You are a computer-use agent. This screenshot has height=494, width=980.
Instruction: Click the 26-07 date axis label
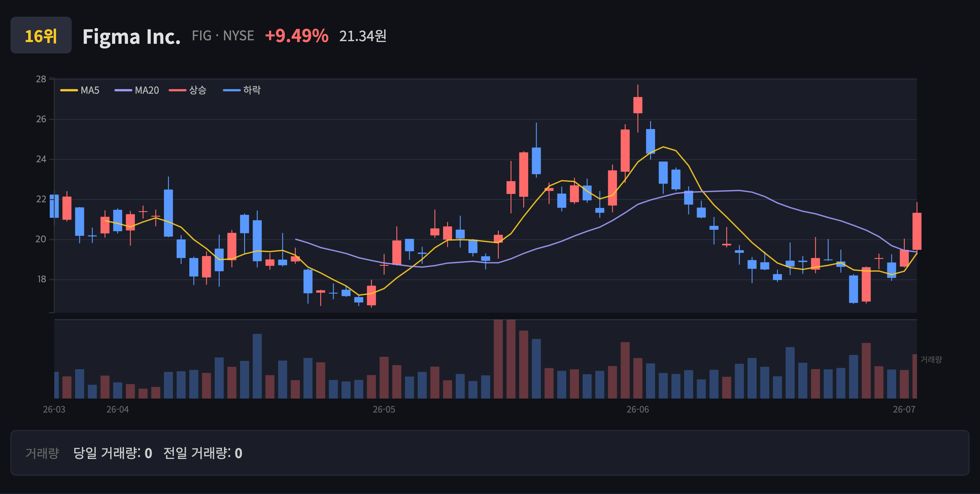point(904,409)
